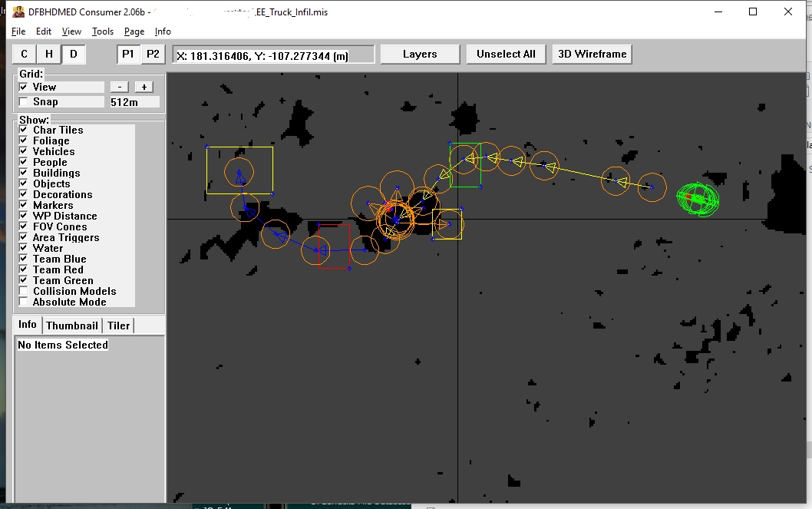Toggle Char Tiles visibility
This screenshot has width=812, height=509.
[x=23, y=130]
